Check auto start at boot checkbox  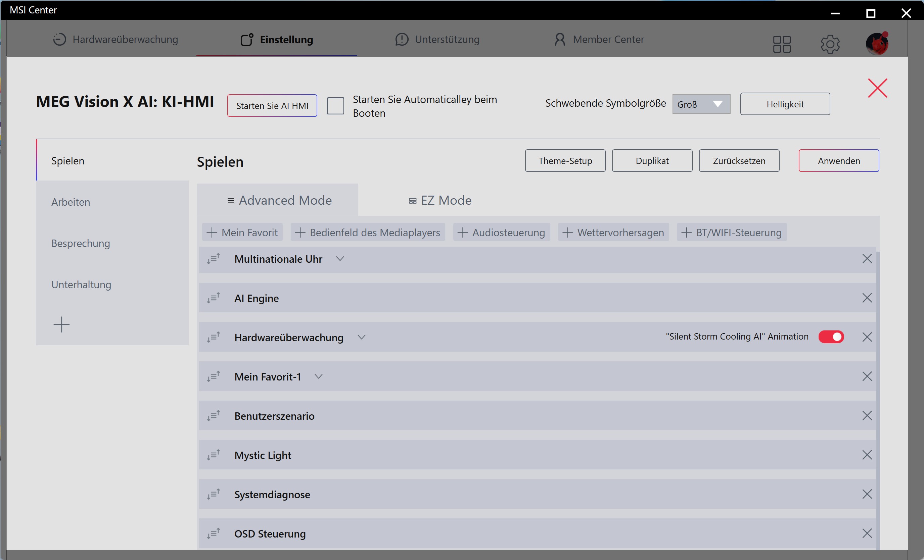tap(335, 106)
